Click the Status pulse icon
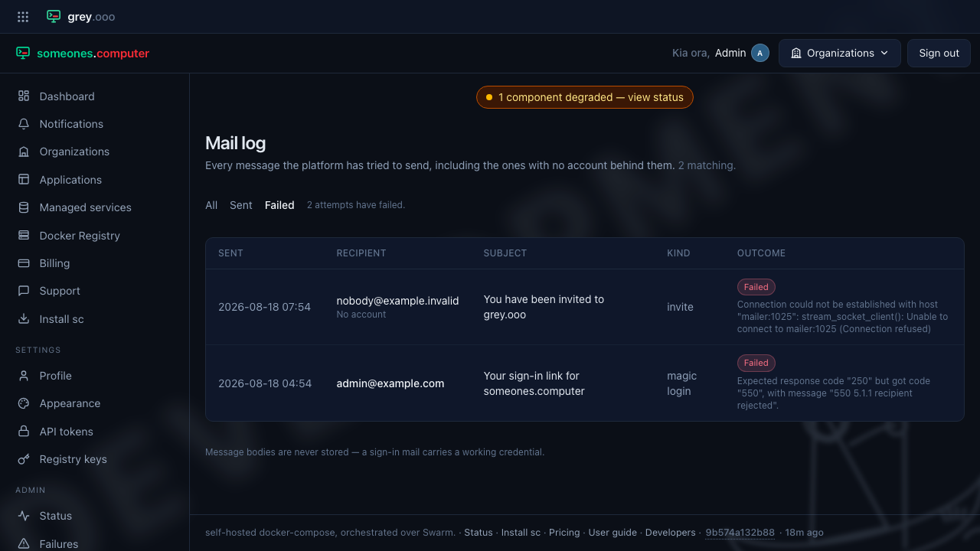The width and height of the screenshot is (980, 551). tap(24, 516)
